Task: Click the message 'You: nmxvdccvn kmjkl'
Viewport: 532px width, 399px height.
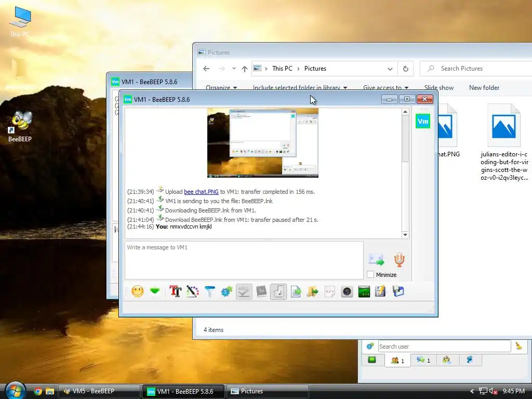Action: tap(183, 227)
